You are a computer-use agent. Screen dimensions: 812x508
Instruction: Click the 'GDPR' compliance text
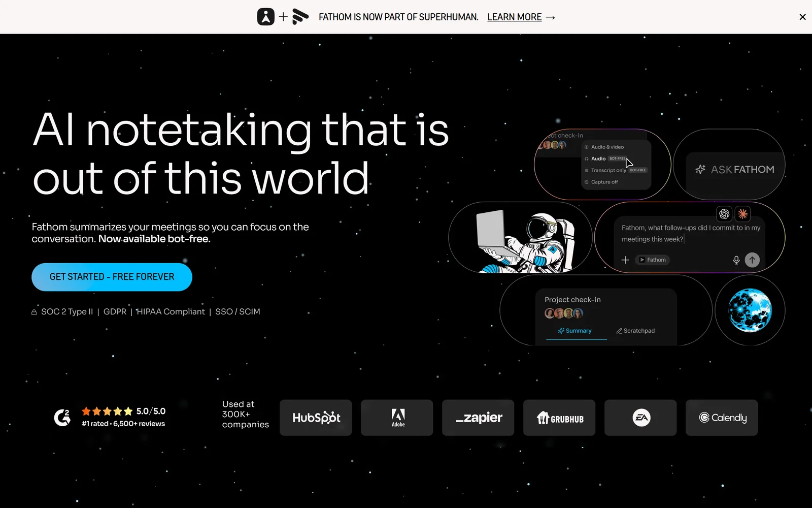pyautogui.click(x=115, y=311)
